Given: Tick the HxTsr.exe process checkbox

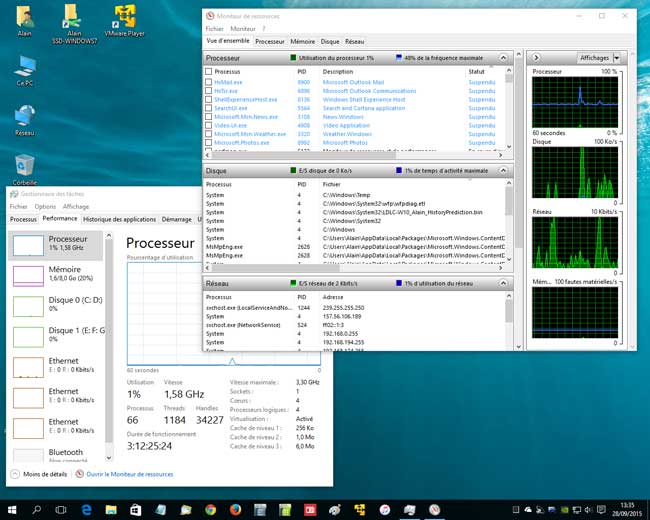Looking at the screenshot, I should coord(209,91).
